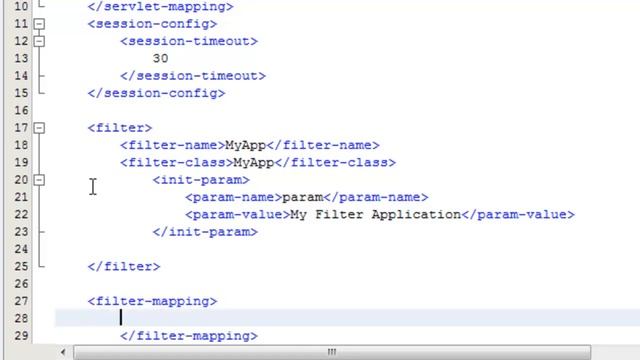Click line number 26 in the gutter
This screenshot has height=360, width=640.
21,284
